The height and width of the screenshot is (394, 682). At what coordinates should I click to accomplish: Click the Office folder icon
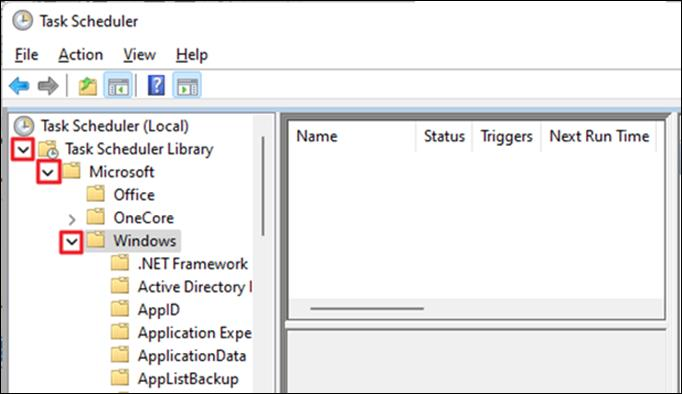click(96, 194)
